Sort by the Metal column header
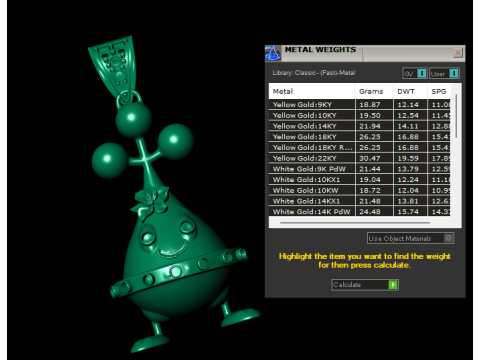Screen dimensions: 480x360 point(312,91)
